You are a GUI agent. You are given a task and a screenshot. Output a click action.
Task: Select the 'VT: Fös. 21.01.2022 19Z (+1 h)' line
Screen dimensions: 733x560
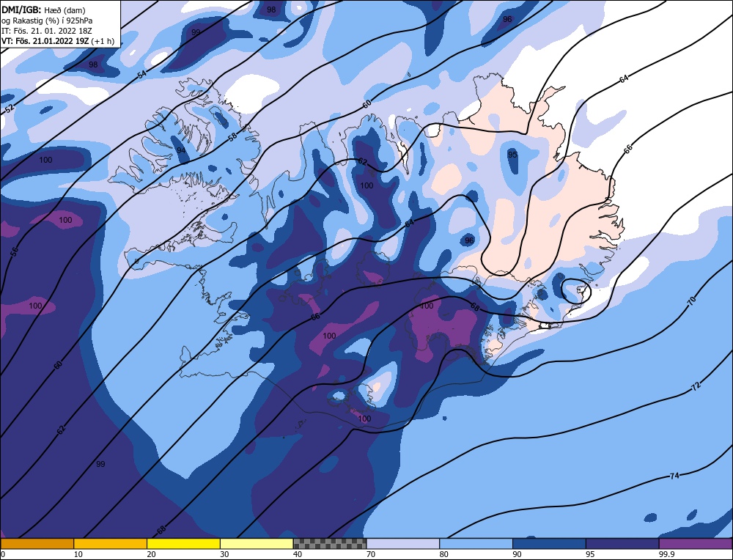(57, 41)
